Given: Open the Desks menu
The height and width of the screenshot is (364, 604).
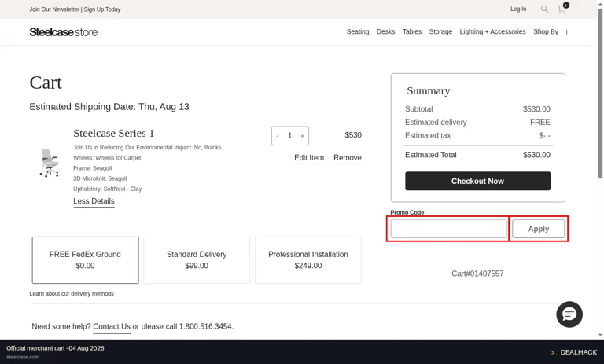Looking at the screenshot, I should click(x=385, y=31).
